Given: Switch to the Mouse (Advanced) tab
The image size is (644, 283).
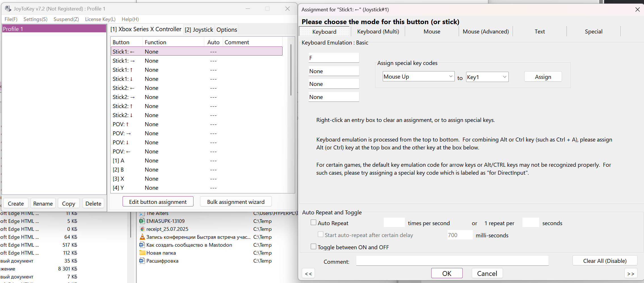Looking at the screenshot, I should click(486, 31).
